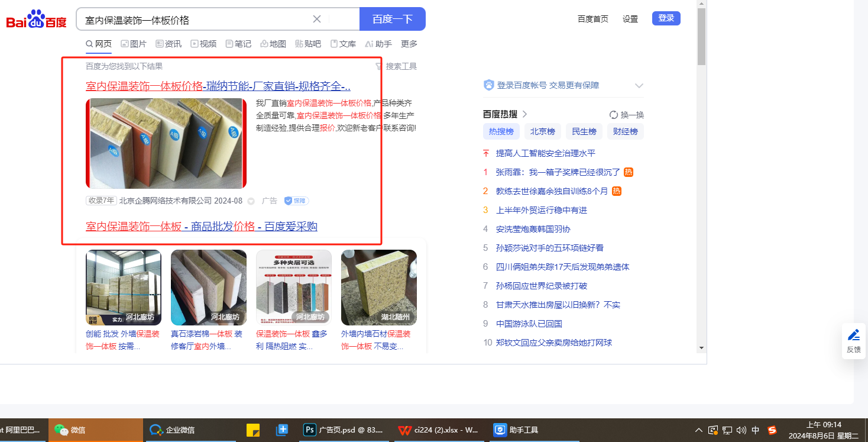The image size is (868, 442).
Task: Open 微信 from the taskbar
Action: pos(95,430)
